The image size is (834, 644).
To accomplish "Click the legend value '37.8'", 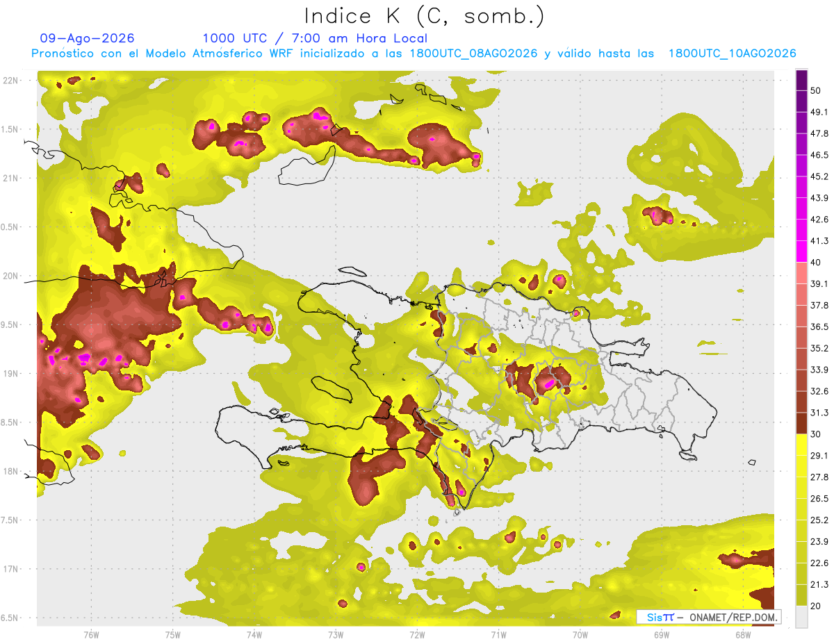I will click(819, 305).
